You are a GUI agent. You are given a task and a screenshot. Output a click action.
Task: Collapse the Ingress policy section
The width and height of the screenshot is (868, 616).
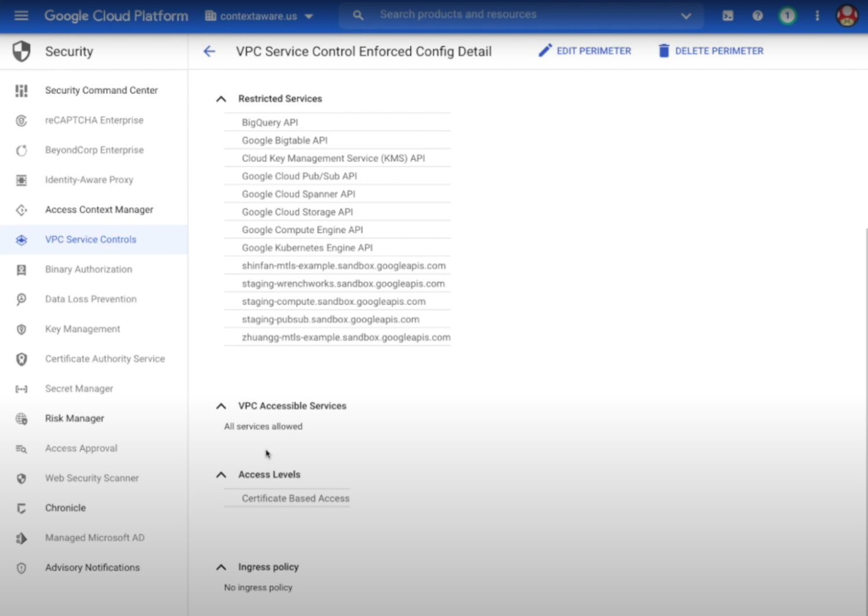click(x=221, y=567)
